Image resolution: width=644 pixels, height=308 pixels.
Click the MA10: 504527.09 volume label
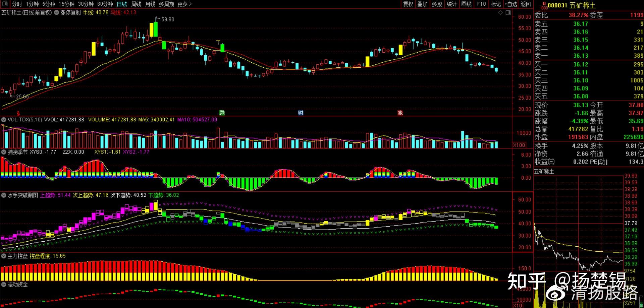click(x=197, y=120)
